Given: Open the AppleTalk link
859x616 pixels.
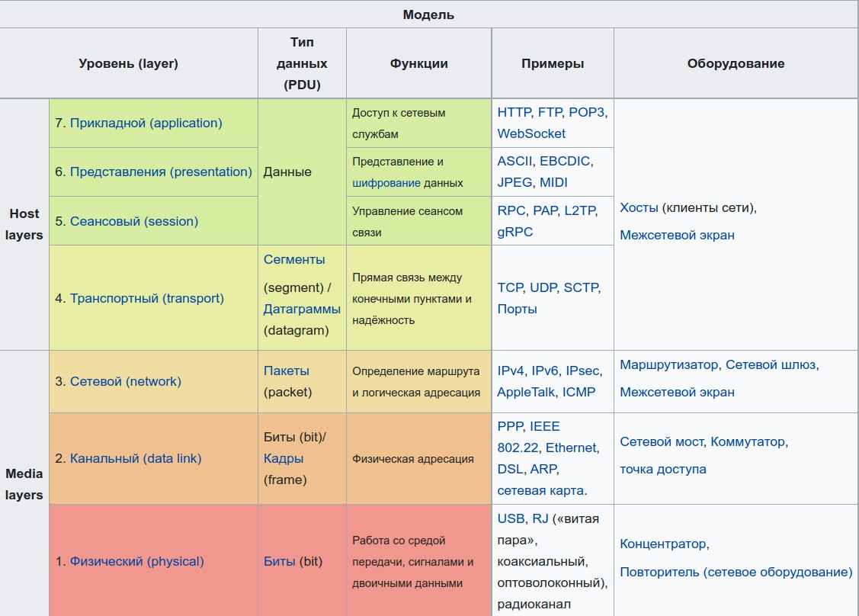Looking at the screenshot, I should pyautogui.click(x=525, y=392).
